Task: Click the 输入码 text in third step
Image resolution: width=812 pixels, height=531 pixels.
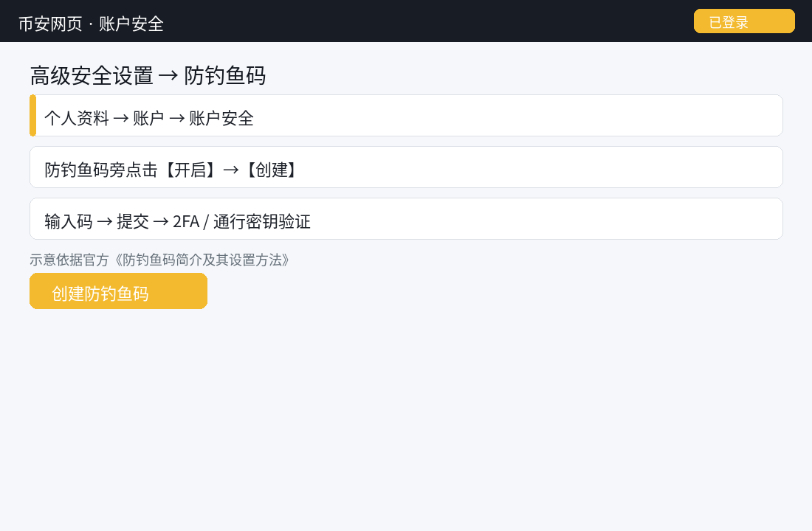Action: pos(69,221)
